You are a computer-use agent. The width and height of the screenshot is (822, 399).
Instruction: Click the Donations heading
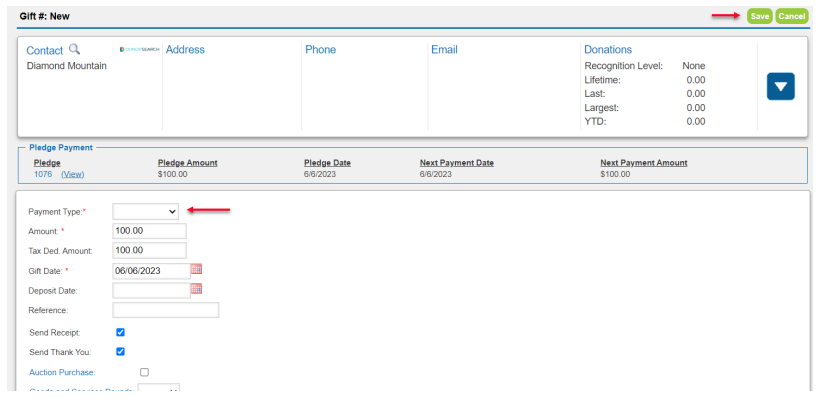pyautogui.click(x=608, y=50)
